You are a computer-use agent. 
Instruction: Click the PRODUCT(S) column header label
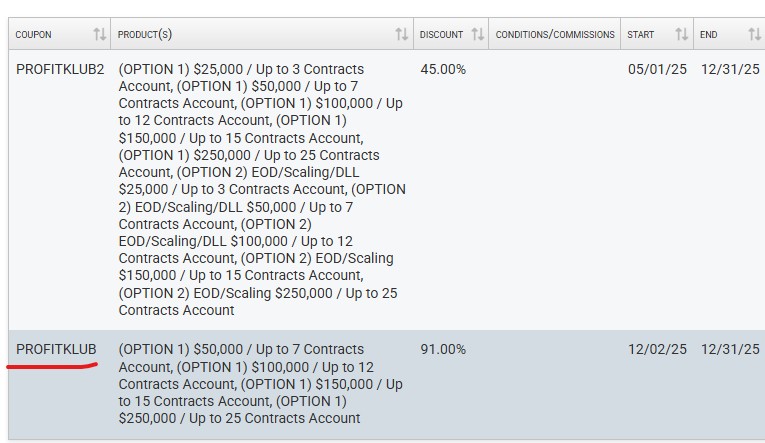click(x=145, y=35)
